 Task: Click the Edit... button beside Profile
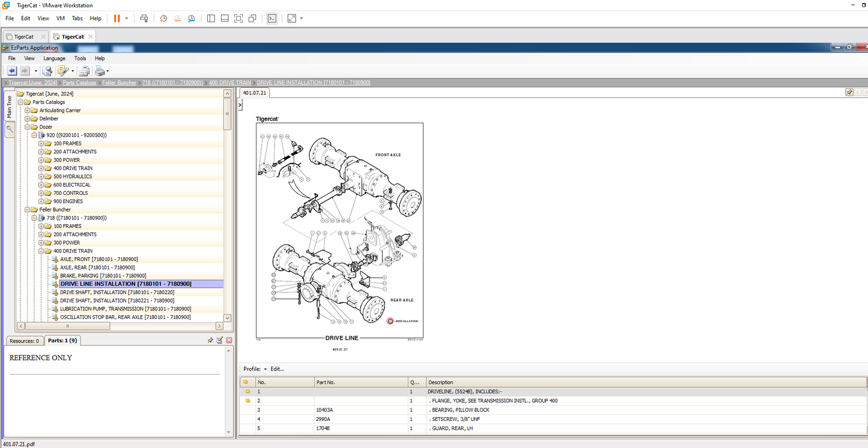pos(277,369)
